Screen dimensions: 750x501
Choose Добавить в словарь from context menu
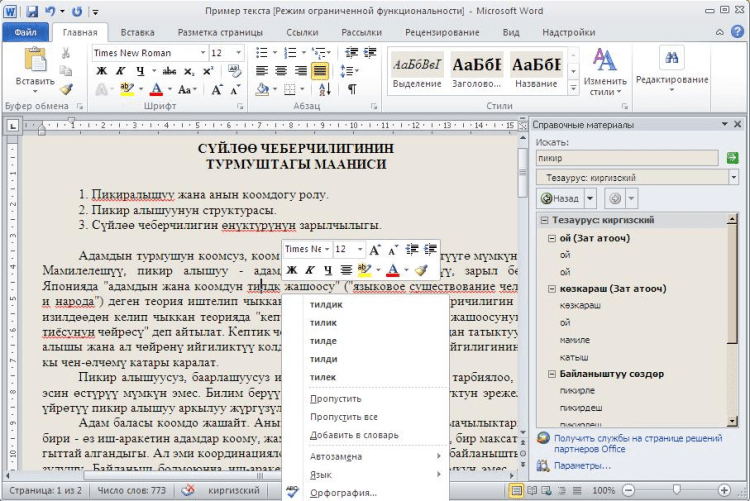coord(353,435)
